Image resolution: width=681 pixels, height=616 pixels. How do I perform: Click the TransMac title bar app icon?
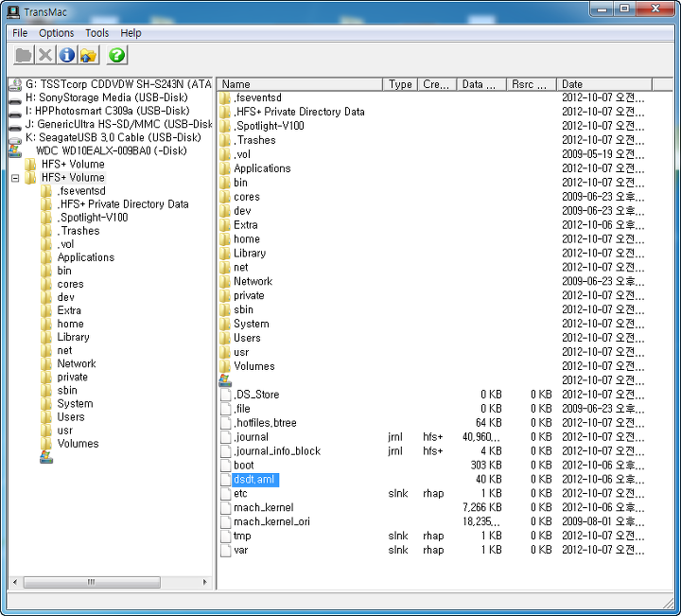(13, 12)
